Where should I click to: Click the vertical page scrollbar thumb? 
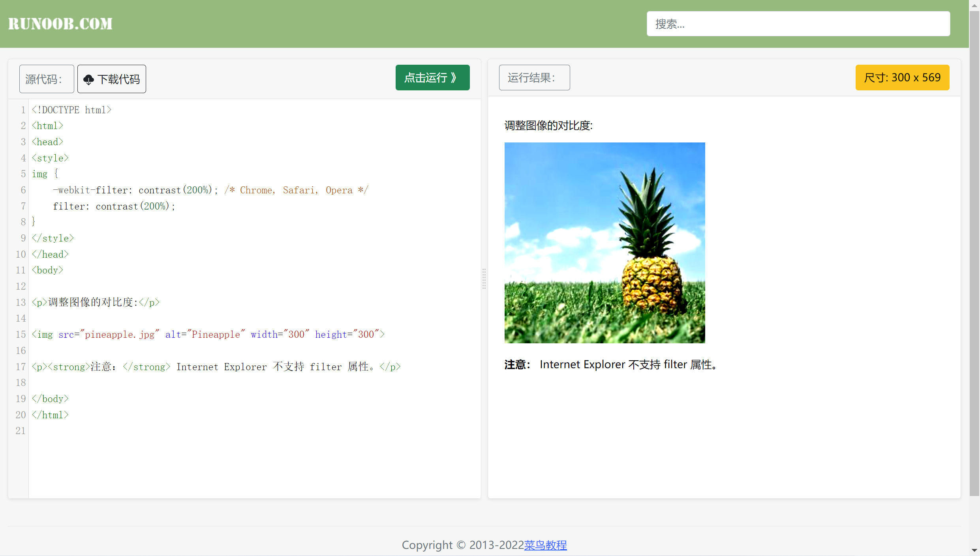point(974,253)
